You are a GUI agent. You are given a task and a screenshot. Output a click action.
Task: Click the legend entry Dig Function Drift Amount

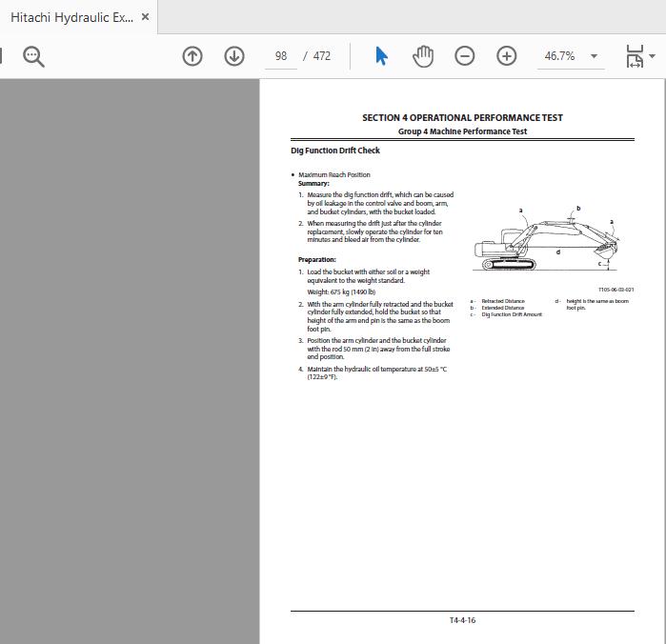tap(512, 314)
